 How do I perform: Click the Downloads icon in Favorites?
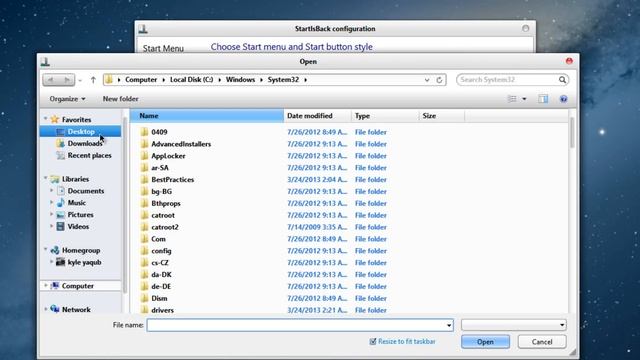[60, 143]
